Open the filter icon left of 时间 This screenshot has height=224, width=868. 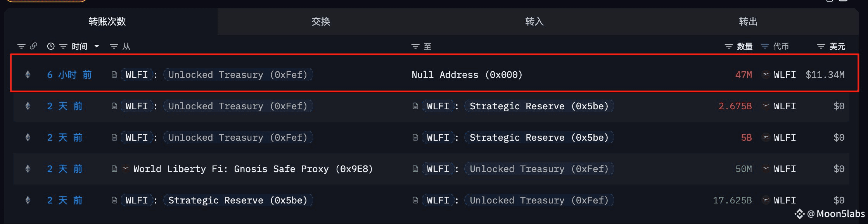(x=63, y=47)
